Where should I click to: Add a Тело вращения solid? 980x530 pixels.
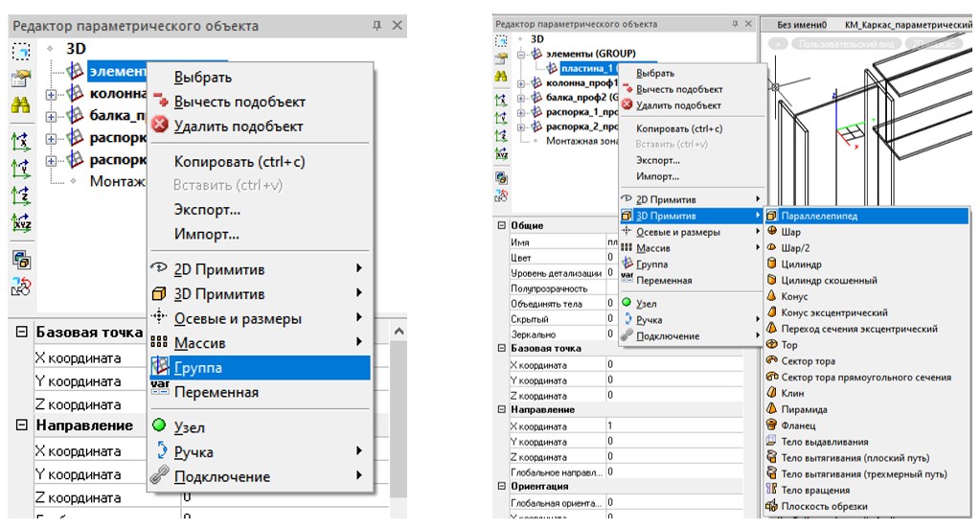coord(816,490)
